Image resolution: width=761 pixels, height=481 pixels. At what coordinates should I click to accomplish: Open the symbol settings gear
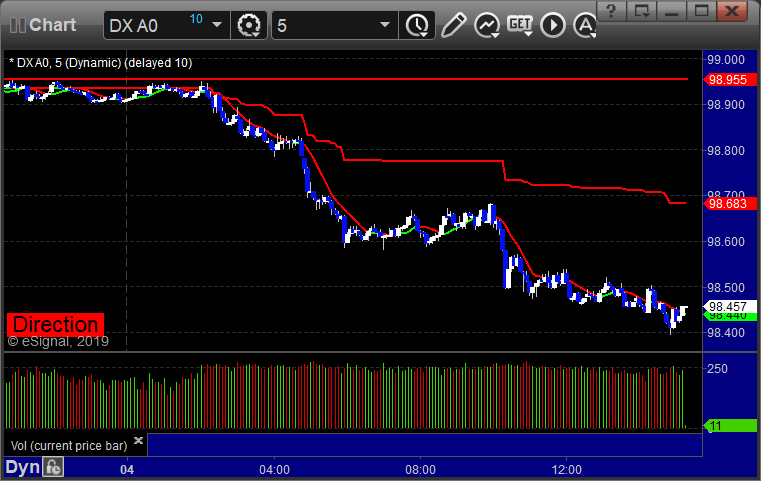click(249, 25)
